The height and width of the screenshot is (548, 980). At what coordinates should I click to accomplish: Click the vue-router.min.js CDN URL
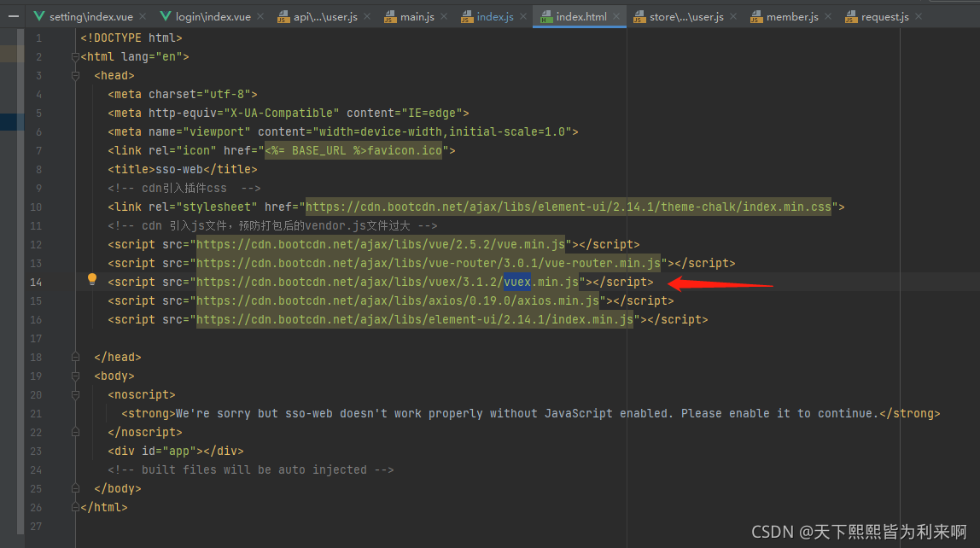(x=429, y=263)
